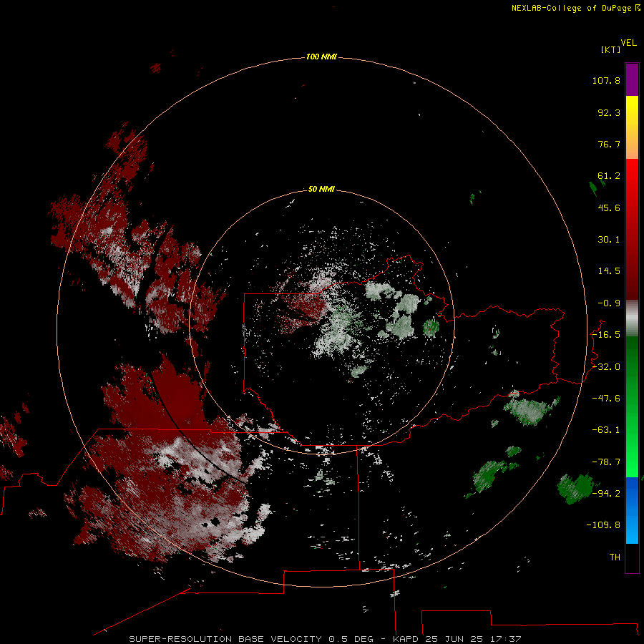Image resolution: width=644 pixels, height=644 pixels.
Task: Click the -63.1 velocity scale value
Action: click(x=606, y=430)
